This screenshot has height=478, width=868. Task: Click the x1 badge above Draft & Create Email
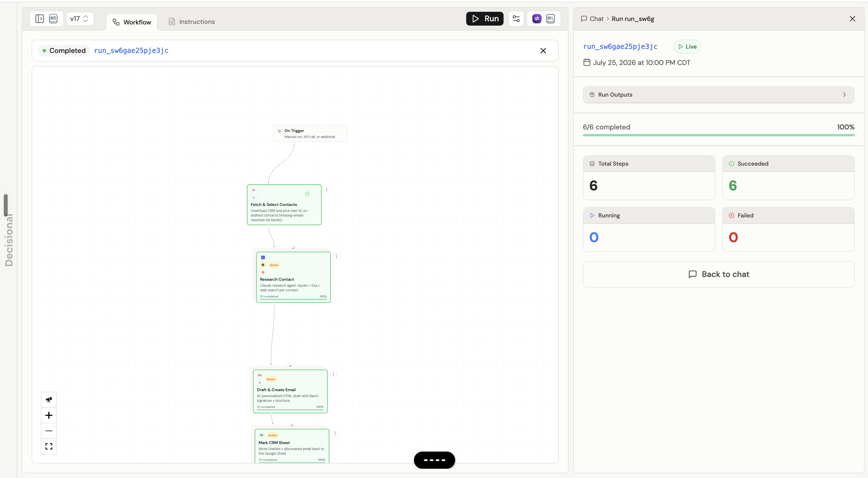click(290, 366)
